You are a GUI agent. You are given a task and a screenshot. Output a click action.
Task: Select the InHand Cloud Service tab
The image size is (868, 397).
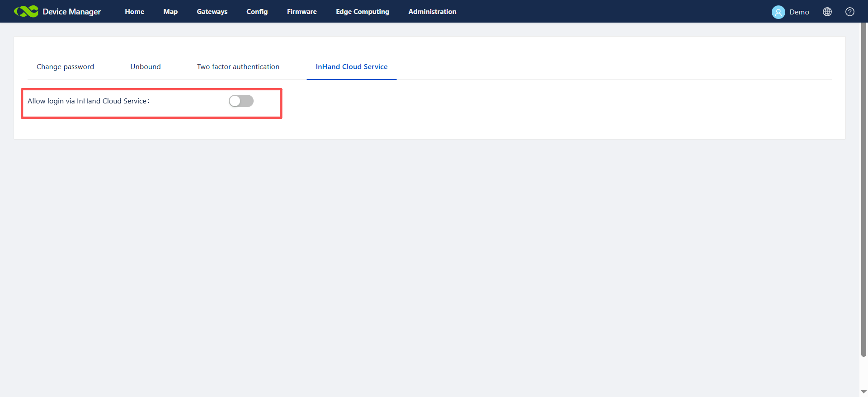coord(351,67)
